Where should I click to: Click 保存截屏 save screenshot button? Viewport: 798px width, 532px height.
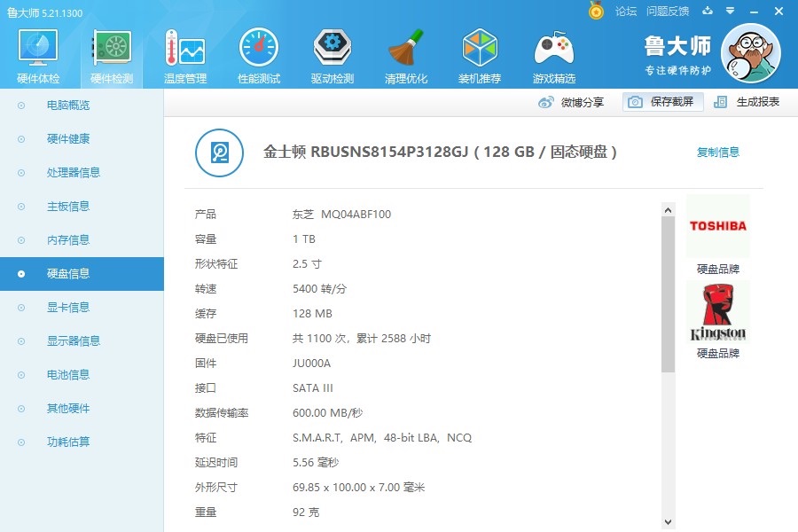click(x=662, y=102)
